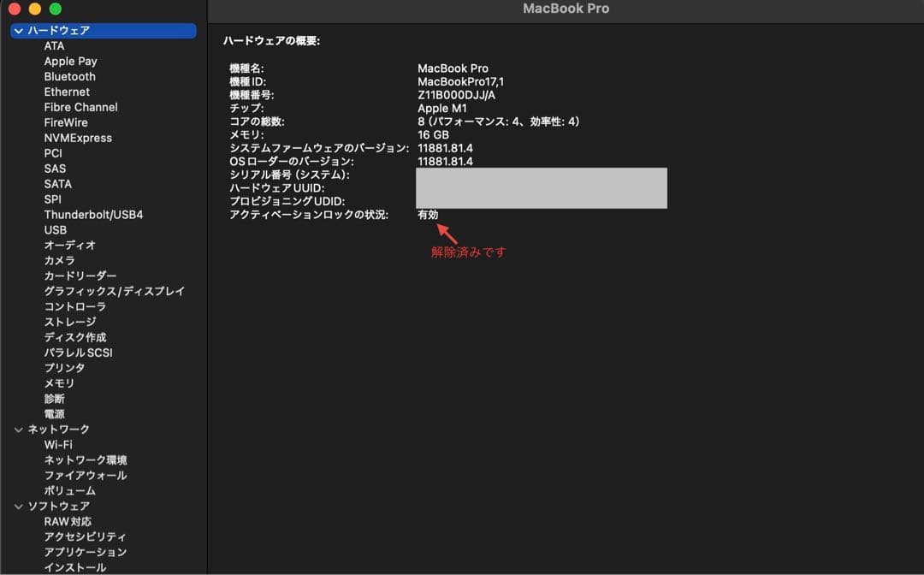Select Wi-Fi under ネットワーク
This screenshot has width=924, height=575.
click(x=58, y=444)
